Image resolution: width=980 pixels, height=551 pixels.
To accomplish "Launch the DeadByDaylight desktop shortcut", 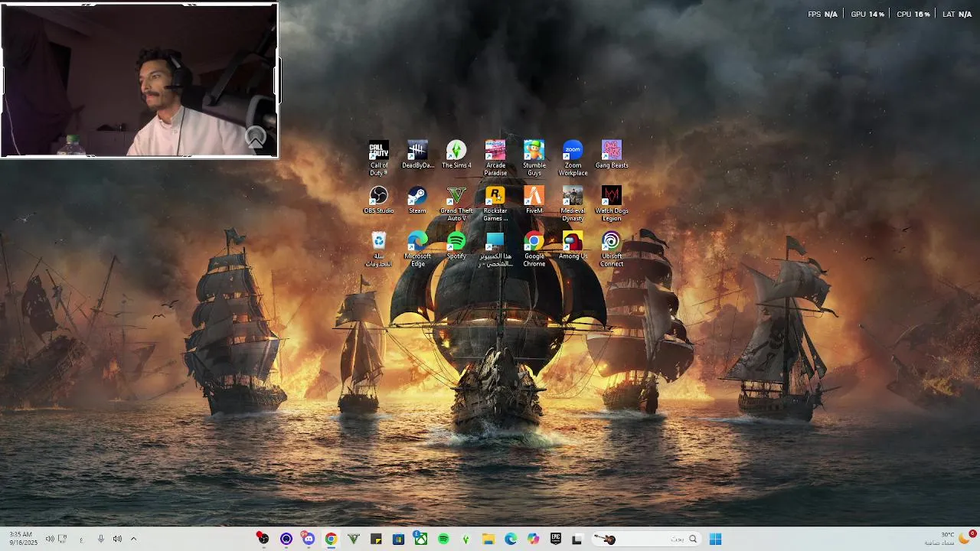I will (417, 154).
